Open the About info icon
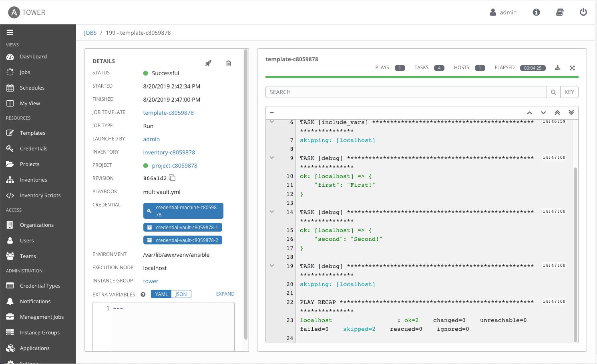 click(x=536, y=12)
